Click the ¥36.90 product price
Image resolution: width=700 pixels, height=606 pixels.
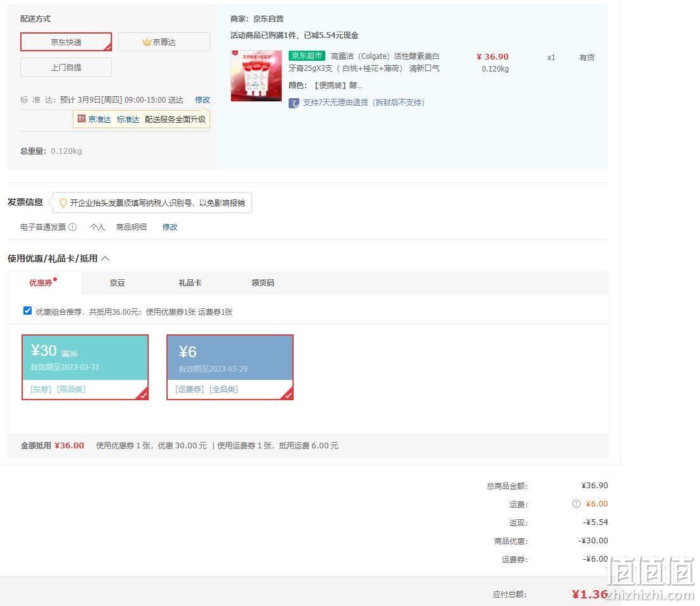point(492,57)
